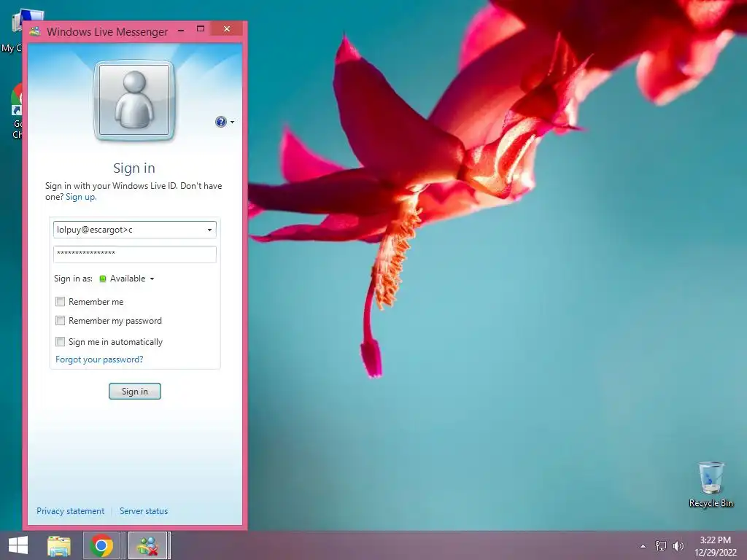This screenshot has height=560, width=747.
Task: Enable Sign me in automatically checkbox
Action: pyautogui.click(x=60, y=341)
